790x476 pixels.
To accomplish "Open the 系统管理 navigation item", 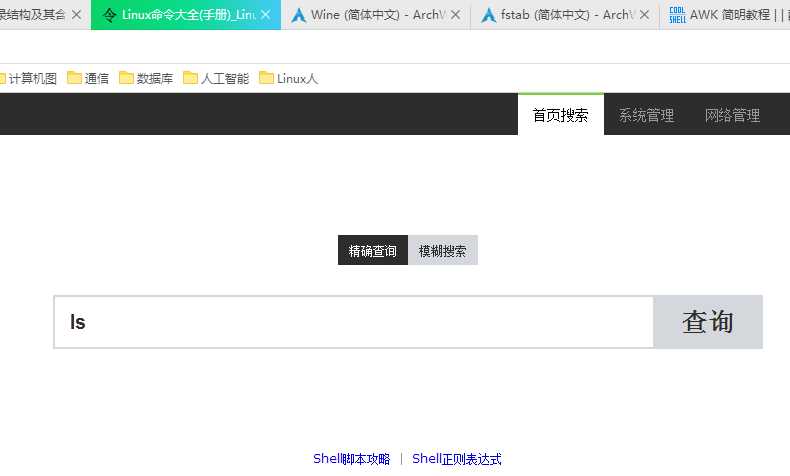I will 646,115.
